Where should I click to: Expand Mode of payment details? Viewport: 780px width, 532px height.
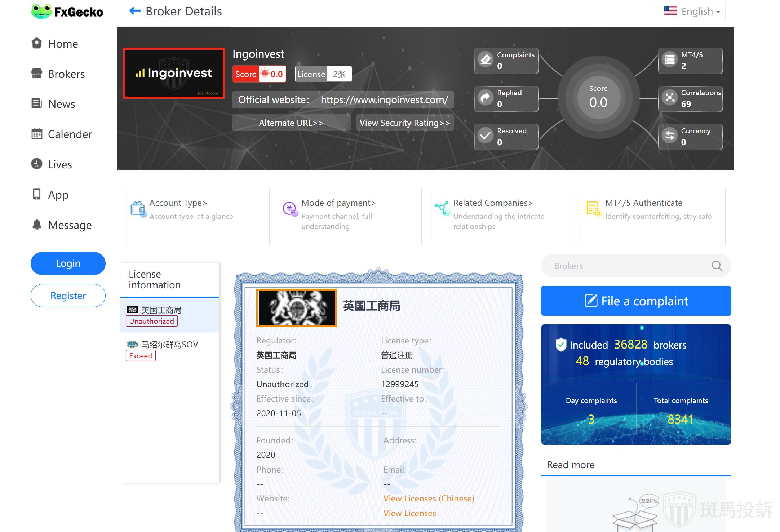click(x=338, y=203)
